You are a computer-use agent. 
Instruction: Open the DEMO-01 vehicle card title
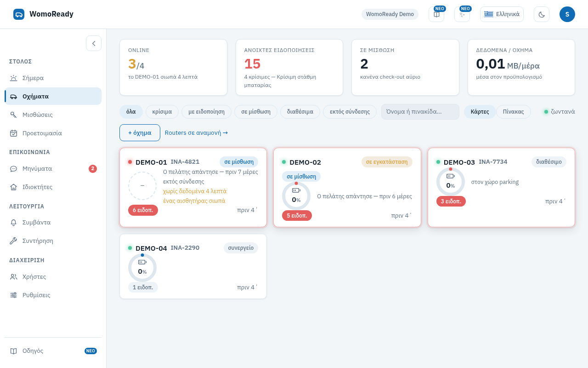(x=151, y=162)
